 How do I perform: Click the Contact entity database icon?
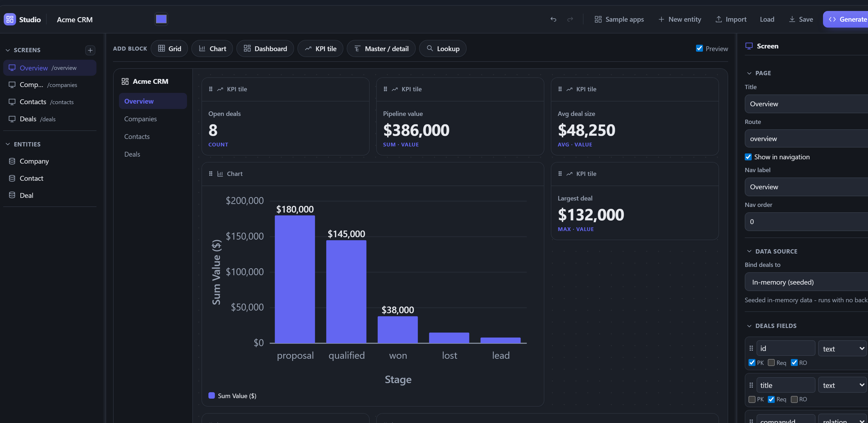12,178
